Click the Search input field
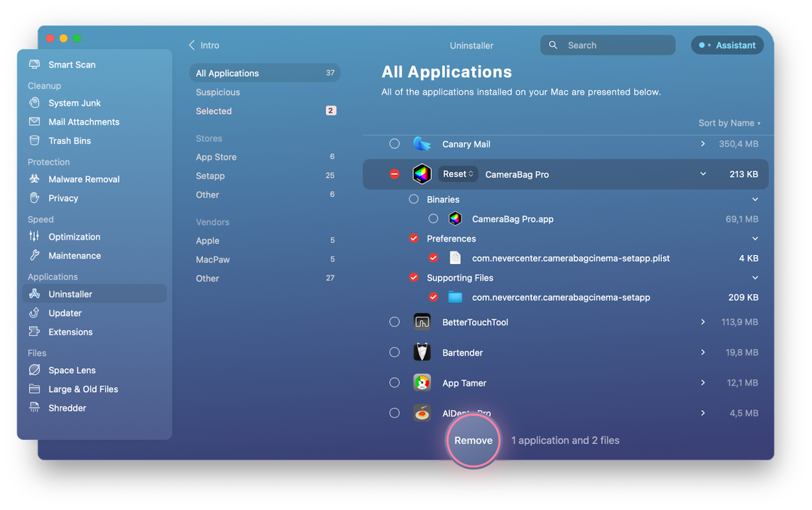The height and width of the screenshot is (510, 812). point(614,45)
